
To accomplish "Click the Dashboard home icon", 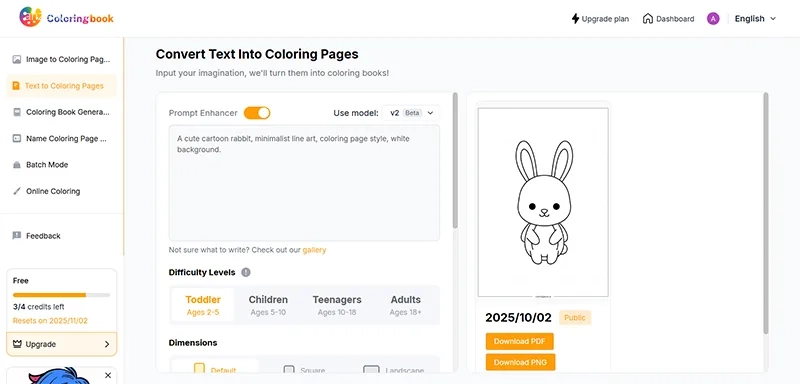I will (x=647, y=19).
